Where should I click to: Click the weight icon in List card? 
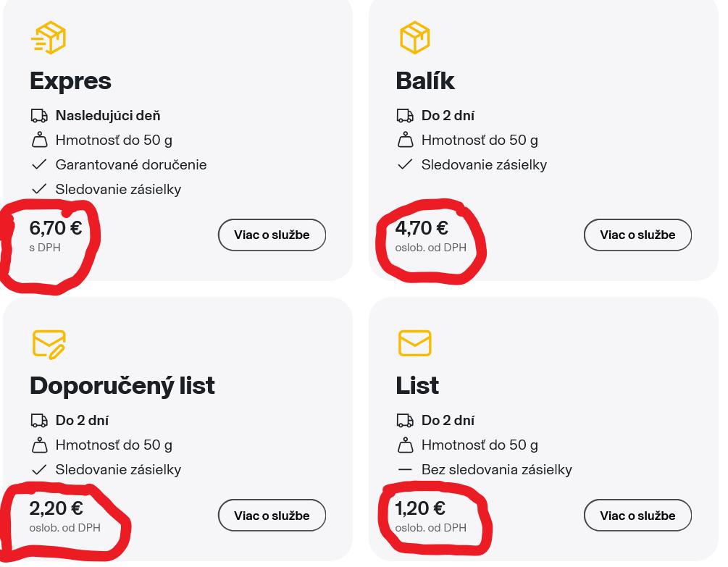coord(405,445)
